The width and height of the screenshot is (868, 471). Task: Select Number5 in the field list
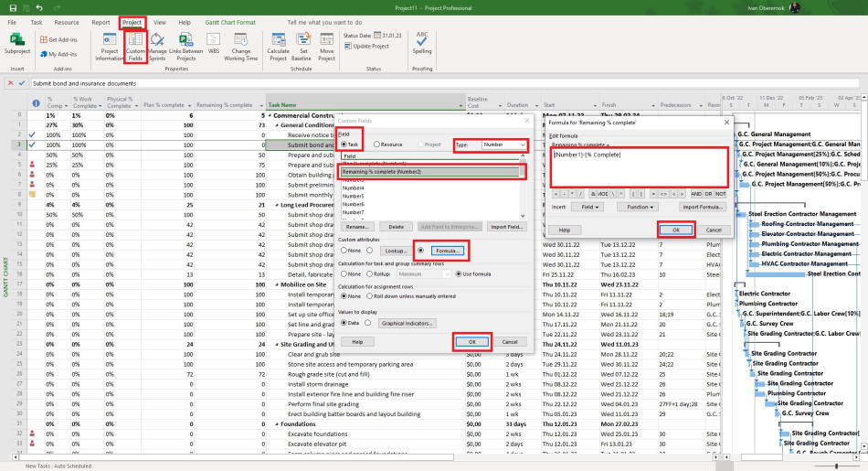pos(353,196)
